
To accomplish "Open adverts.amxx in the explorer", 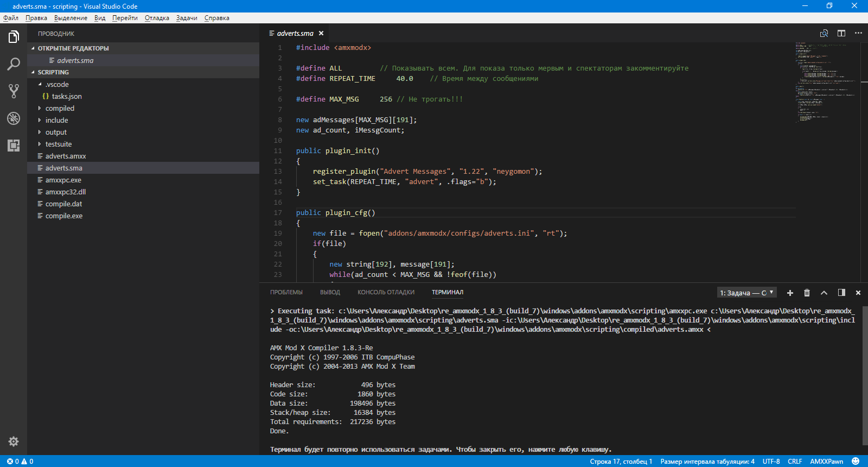I will click(143, 156).
